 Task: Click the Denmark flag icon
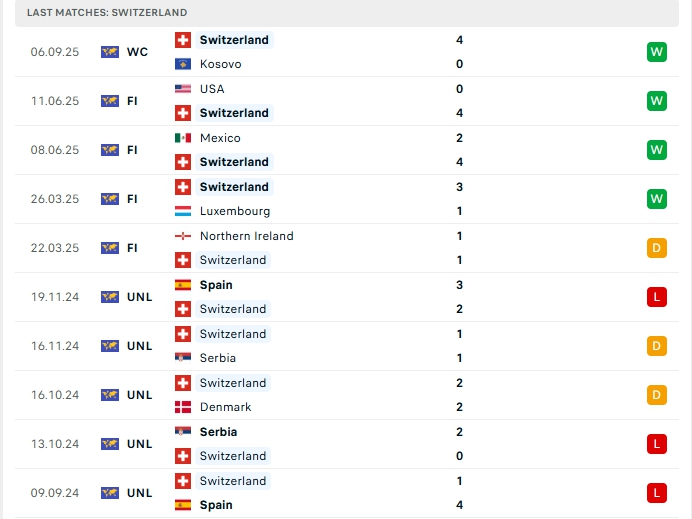pyautogui.click(x=183, y=407)
